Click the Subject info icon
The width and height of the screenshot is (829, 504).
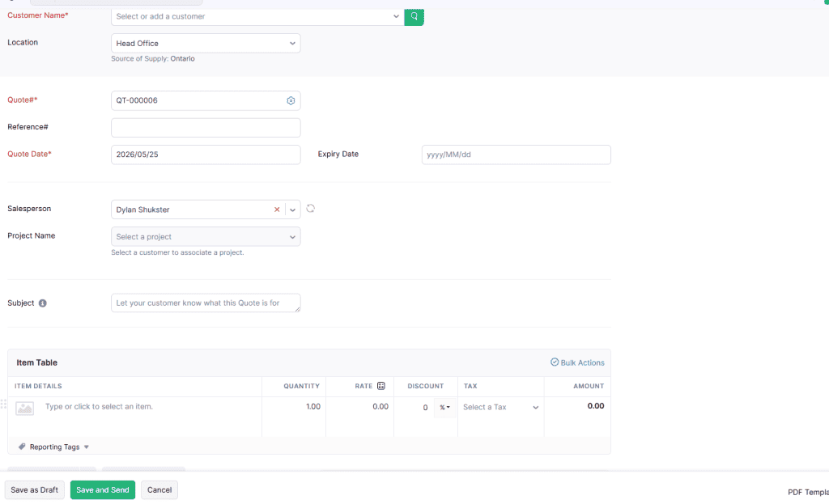click(x=43, y=303)
